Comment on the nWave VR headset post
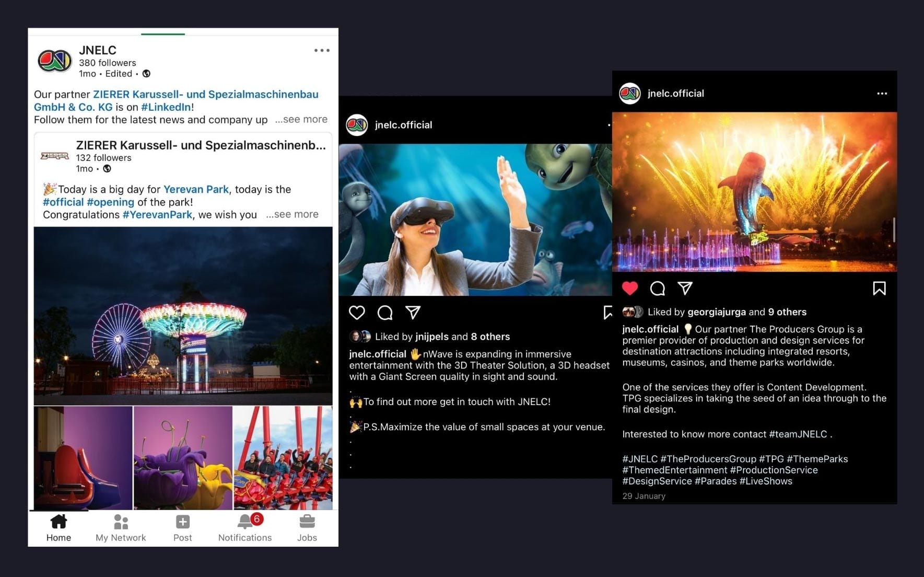924x577 pixels. click(385, 313)
